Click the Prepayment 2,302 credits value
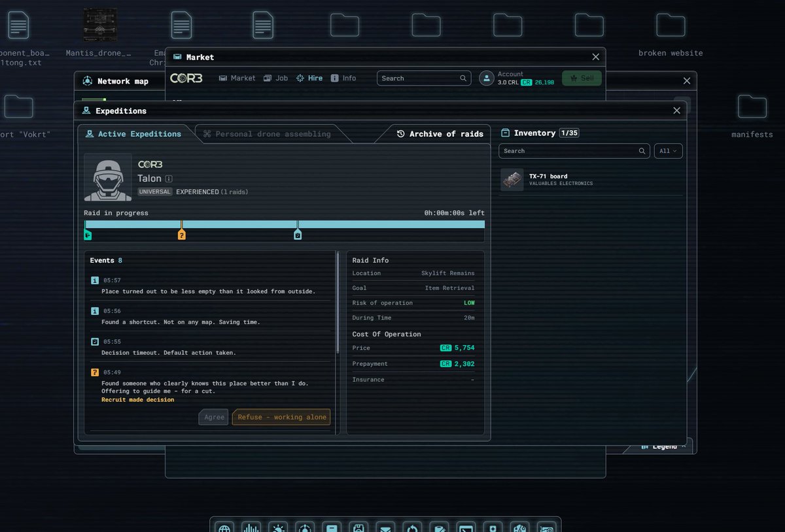The width and height of the screenshot is (785, 532). point(457,364)
